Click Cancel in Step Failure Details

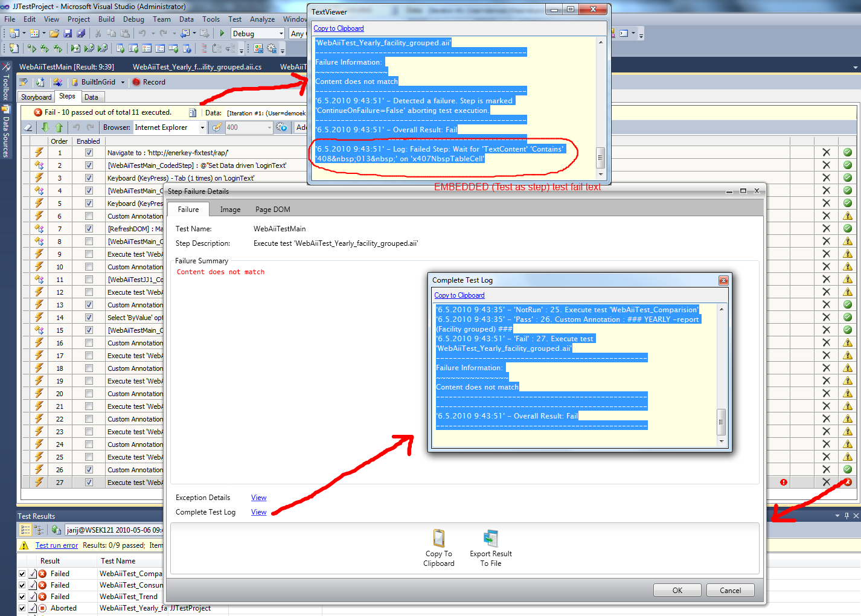(x=730, y=590)
